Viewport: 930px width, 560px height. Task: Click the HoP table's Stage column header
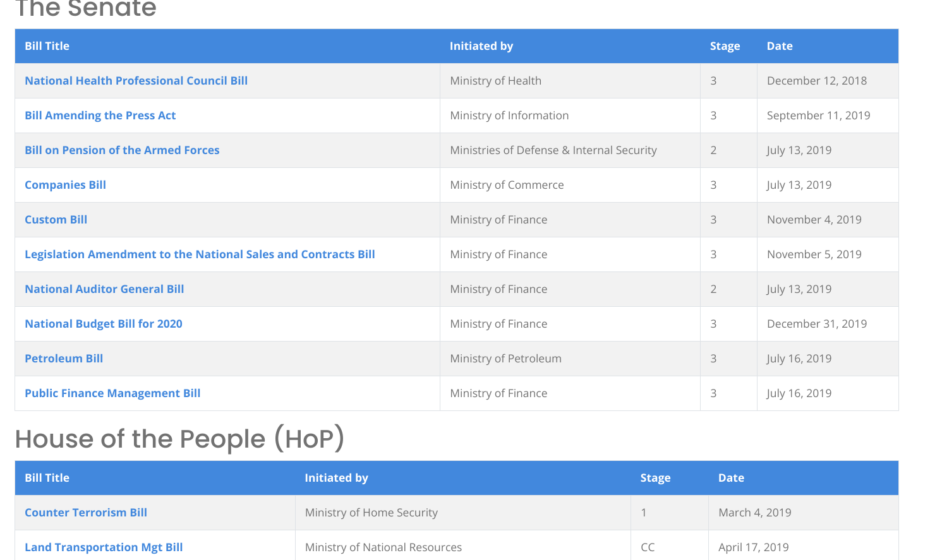pos(655,478)
